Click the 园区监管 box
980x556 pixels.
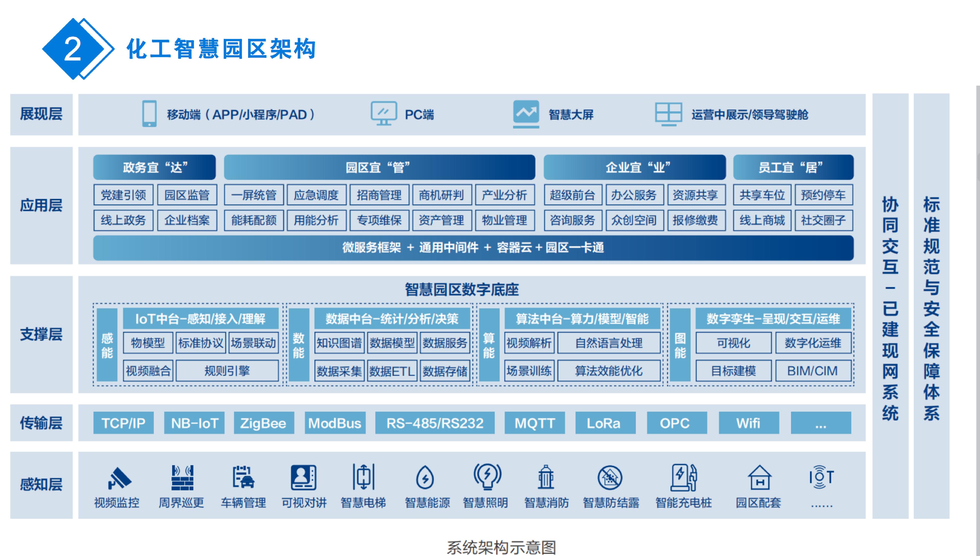(x=187, y=195)
